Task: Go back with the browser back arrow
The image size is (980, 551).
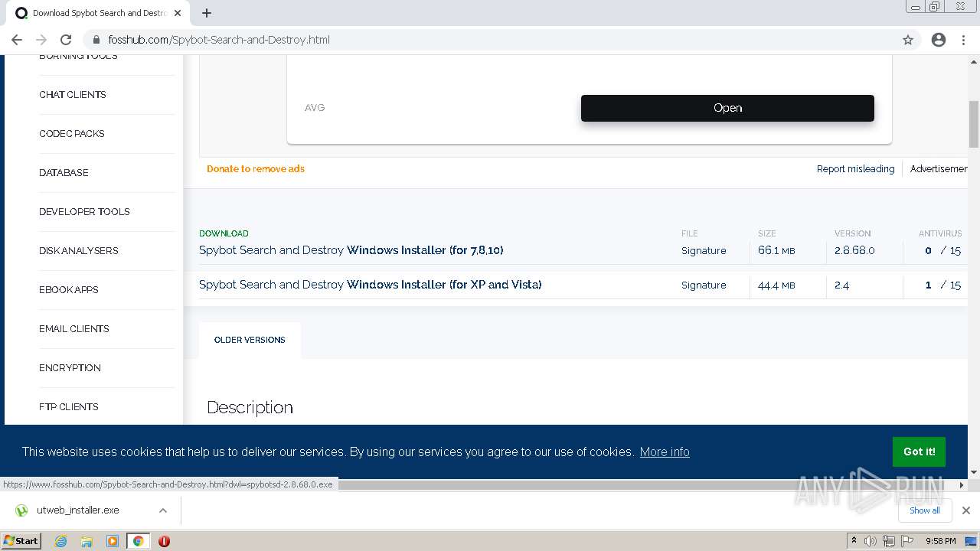Action: (17, 40)
